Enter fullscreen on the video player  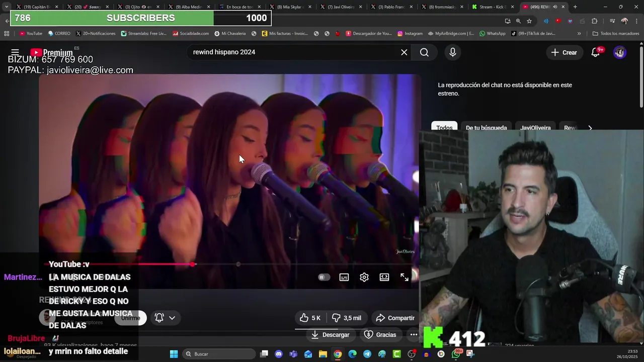click(x=405, y=277)
